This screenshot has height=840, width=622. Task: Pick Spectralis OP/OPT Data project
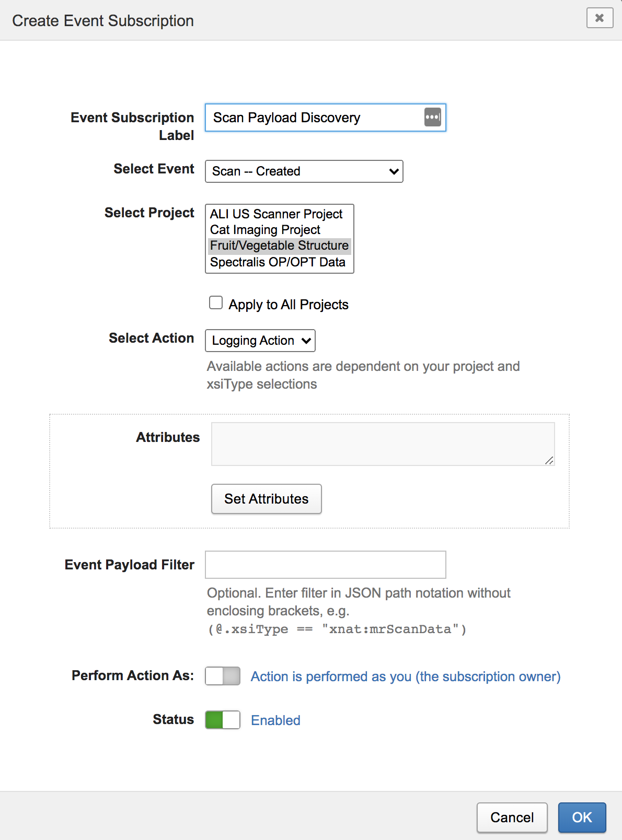[278, 262]
